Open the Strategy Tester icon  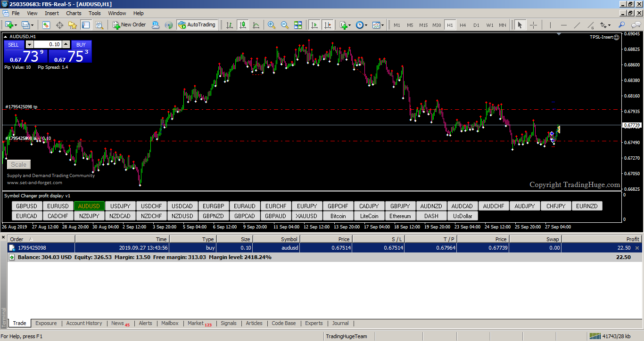[99, 25]
